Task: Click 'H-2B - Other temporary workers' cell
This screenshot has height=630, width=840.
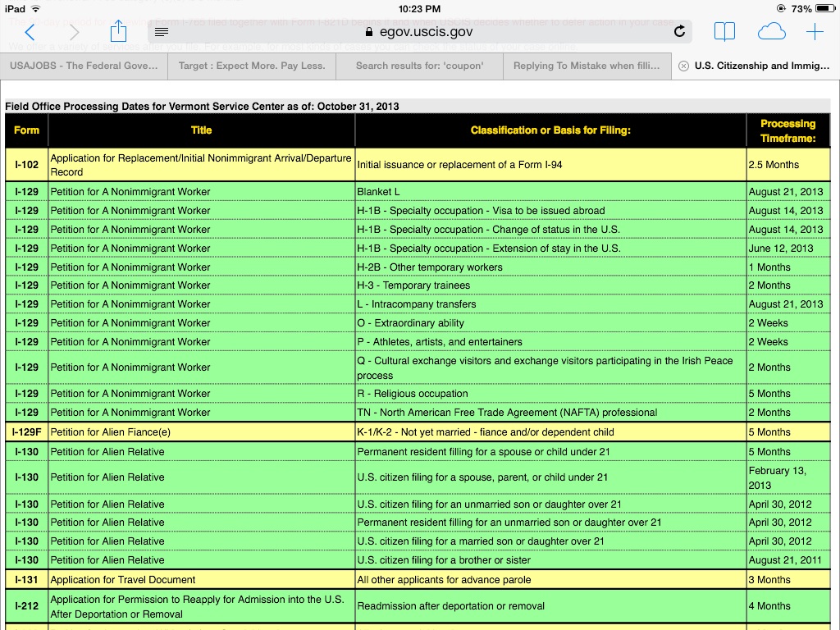Action: tap(550, 267)
